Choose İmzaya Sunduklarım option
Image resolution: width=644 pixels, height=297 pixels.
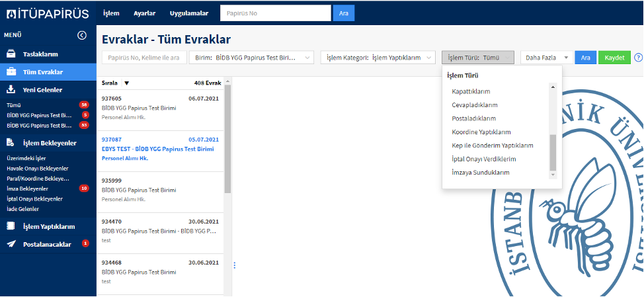[481, 173]
